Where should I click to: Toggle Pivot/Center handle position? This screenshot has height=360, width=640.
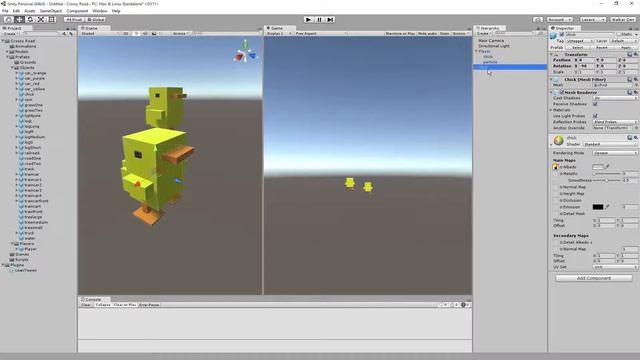(74, 20)
